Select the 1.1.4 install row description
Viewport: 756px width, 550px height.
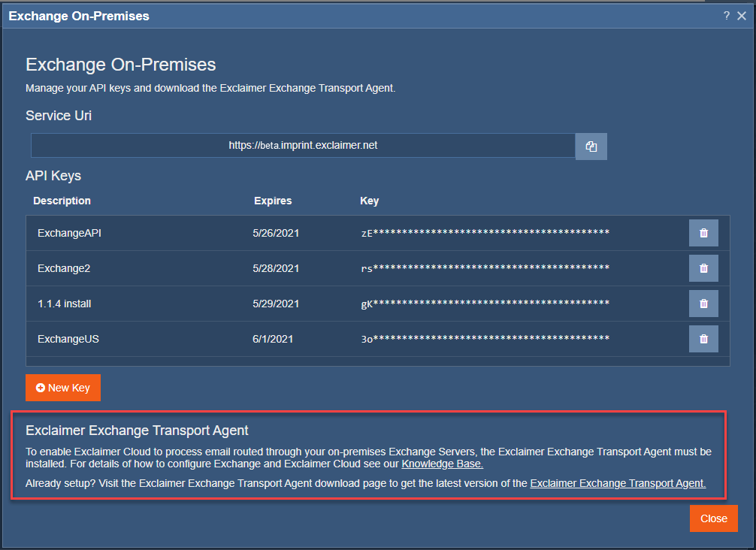point(64,304)
